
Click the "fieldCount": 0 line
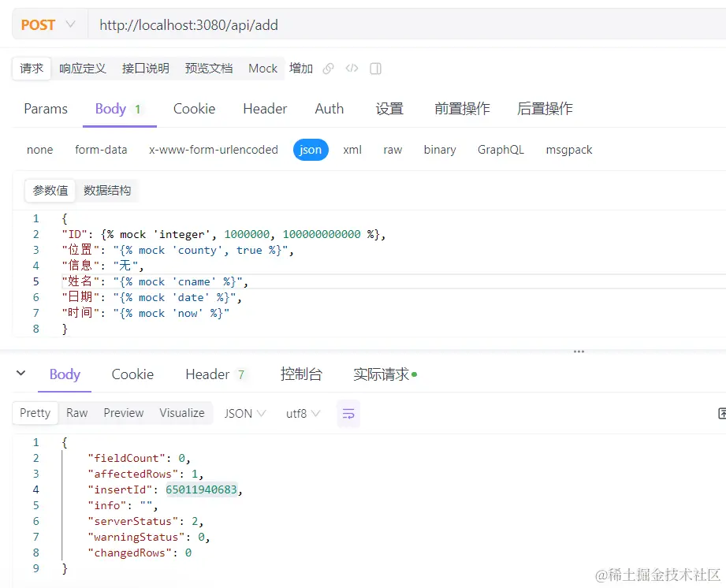(139, 458)
